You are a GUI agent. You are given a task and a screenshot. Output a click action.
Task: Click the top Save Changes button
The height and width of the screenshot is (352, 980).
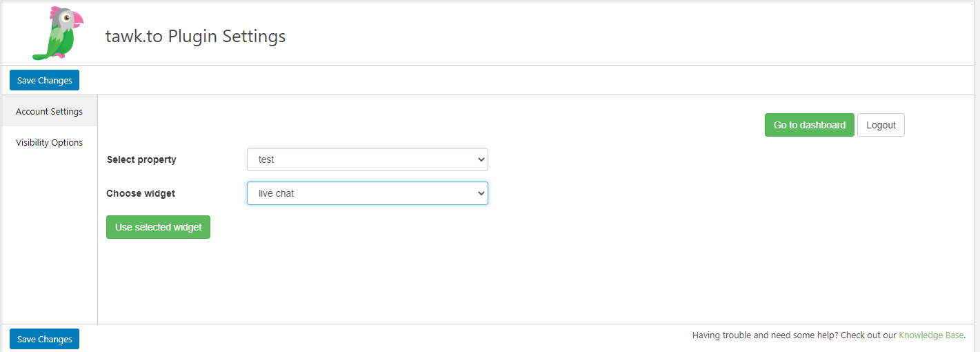tap(45, 80)
